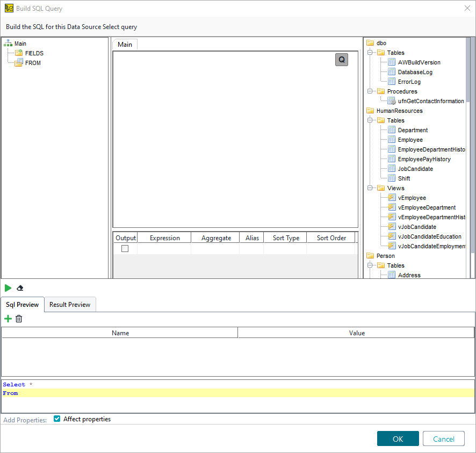Collapse the Procedures node
The height and width of the screenshot is (453, 476).
[370, 91]
